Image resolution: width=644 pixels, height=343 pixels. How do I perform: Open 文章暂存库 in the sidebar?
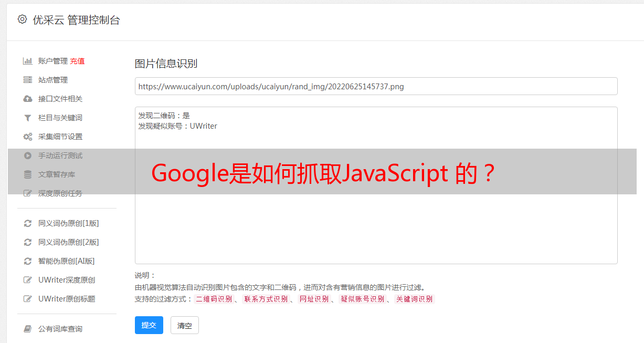57,174
